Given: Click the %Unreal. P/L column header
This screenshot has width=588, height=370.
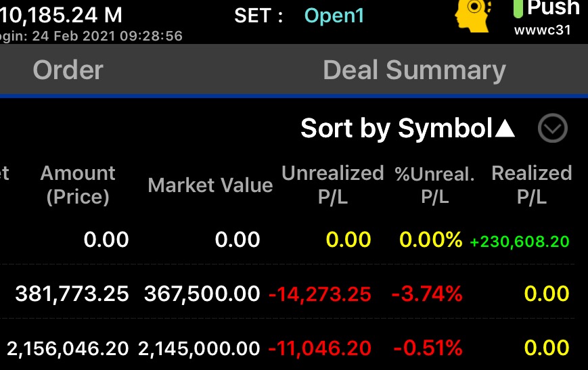Looking at the screenshot, I should coord(434,185).
